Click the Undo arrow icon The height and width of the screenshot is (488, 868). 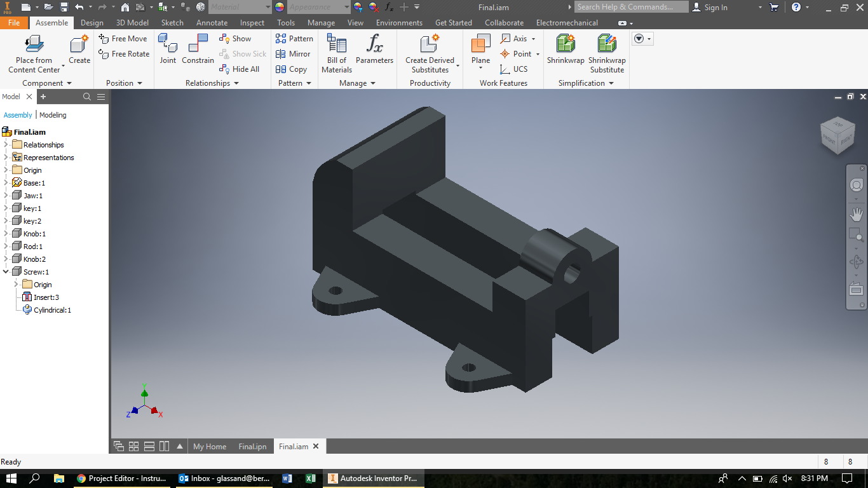tap(79, 7)
